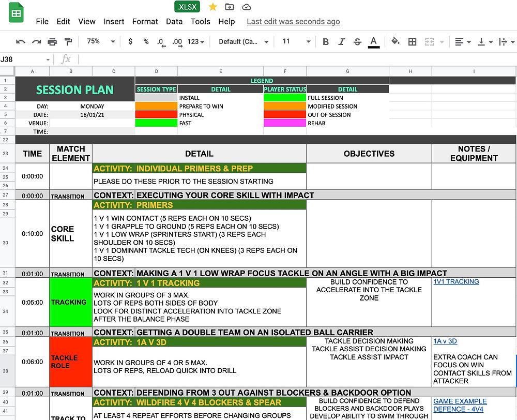Open the 1A v 3D link
Viewport: 517px width, 420px height.
[445, 341]
